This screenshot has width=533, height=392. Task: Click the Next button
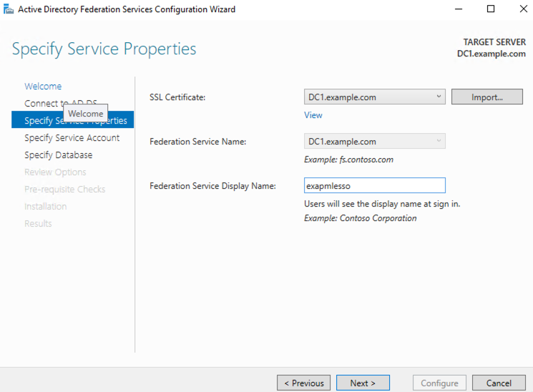pyautogui.click(x=363, y=383)
